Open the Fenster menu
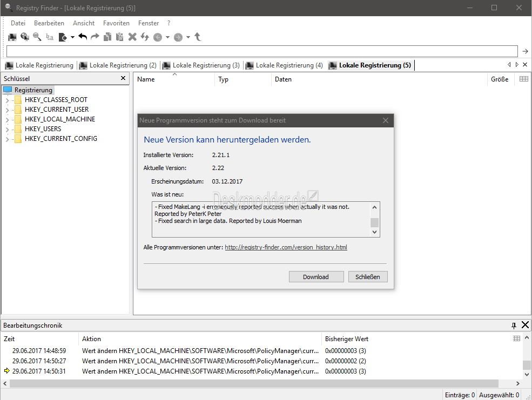The width and height of the screenshot is (532, 400). [149, 23]
